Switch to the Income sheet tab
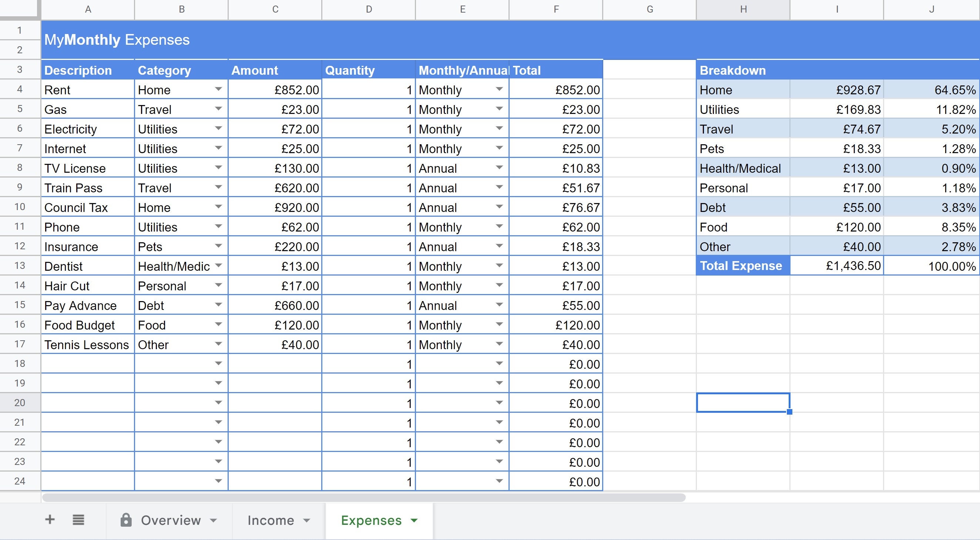 [270, 520]
